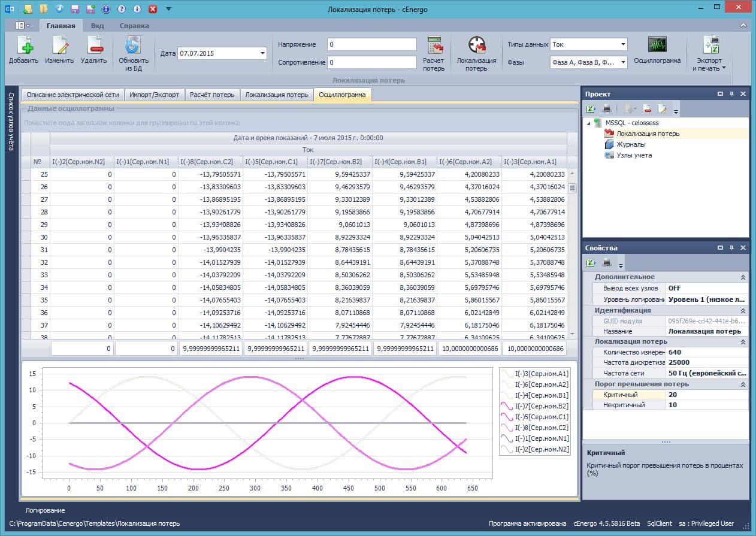Screen dimensions: 756x536
Task: Click the data grid vertical scrollbar
Action: [572, 252]
